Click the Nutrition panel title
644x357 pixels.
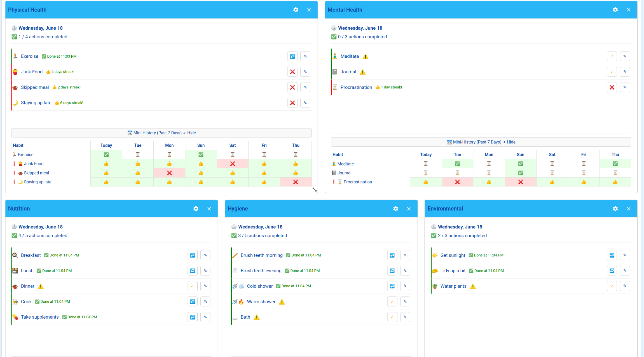point(19,209)
